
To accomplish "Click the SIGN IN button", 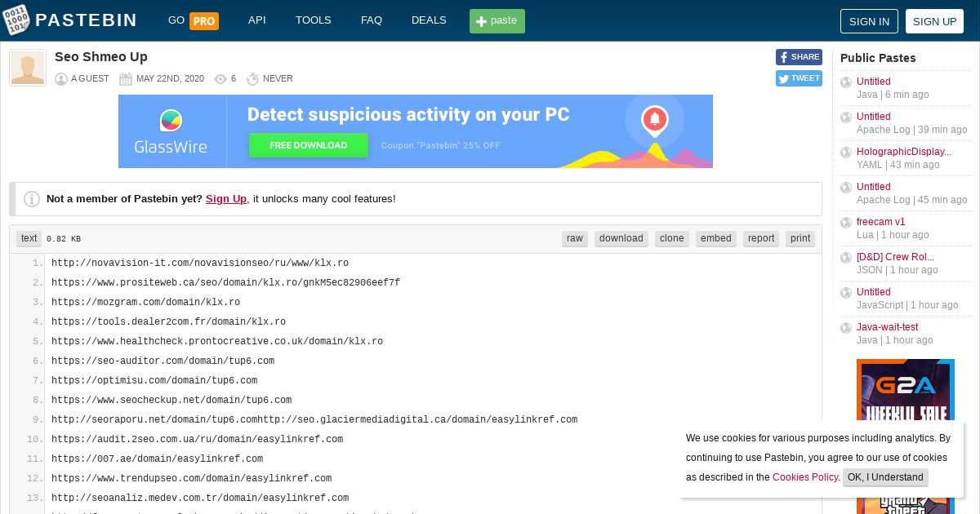I will pos(869,21).
